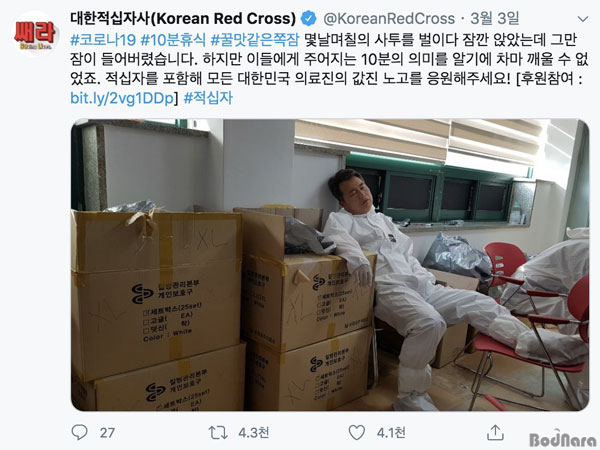600x450 pixels.
Task: Retweet using the retweet arrows icon
Action: pyautogui.click(x=218, y=433)
